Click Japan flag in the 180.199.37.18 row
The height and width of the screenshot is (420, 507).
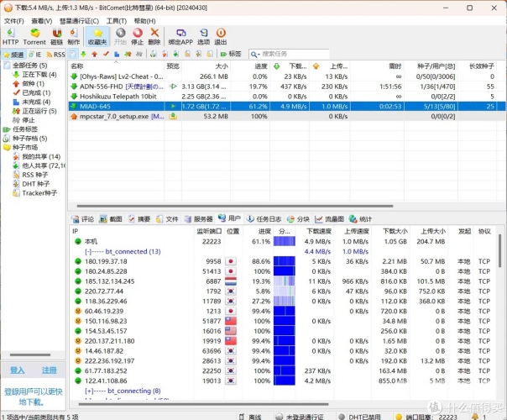tap(231, 261)
